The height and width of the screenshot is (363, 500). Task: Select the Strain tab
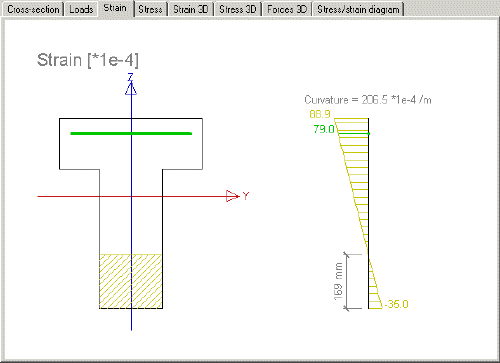click(x=115, y=8)
